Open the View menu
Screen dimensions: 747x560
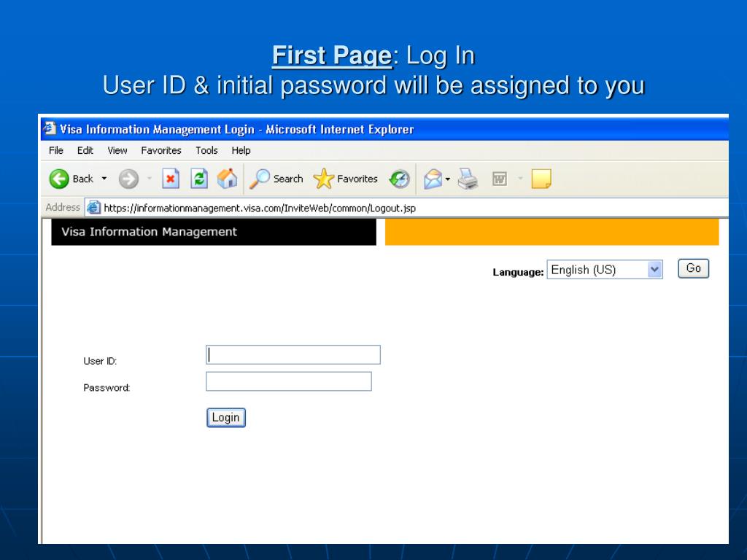(117, 150)
